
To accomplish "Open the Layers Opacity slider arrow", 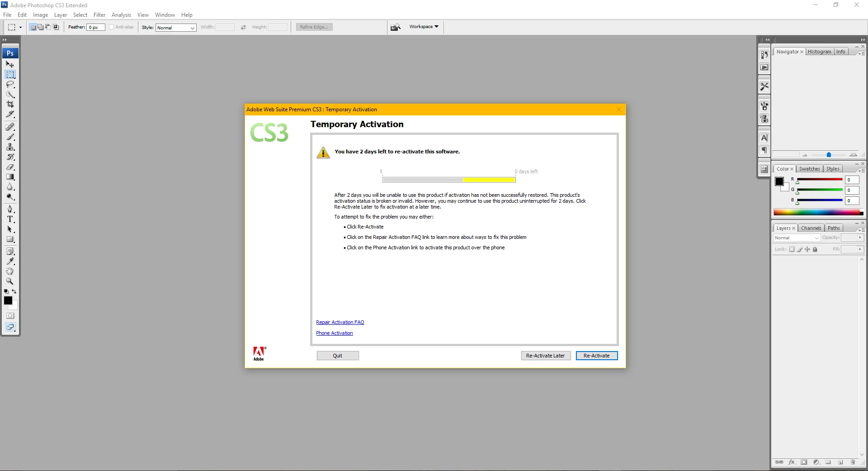I will click(x=860, y=238).
